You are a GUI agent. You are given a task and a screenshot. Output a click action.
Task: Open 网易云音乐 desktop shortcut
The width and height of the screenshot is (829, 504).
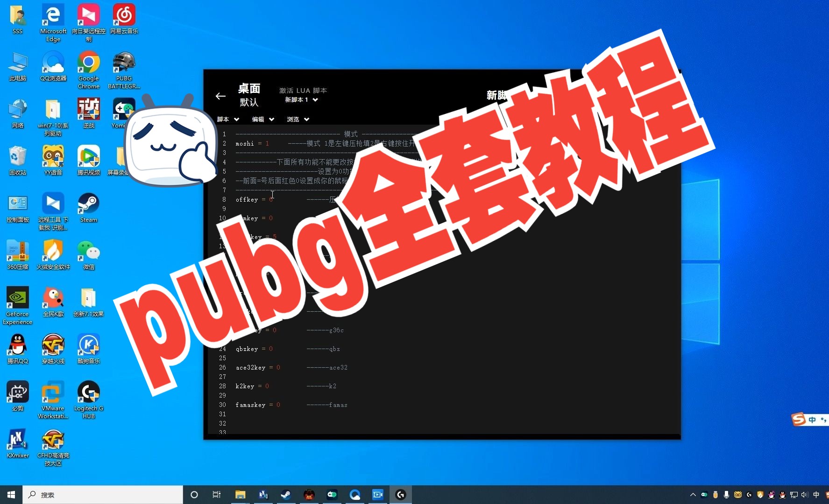(x=124, y=20)
